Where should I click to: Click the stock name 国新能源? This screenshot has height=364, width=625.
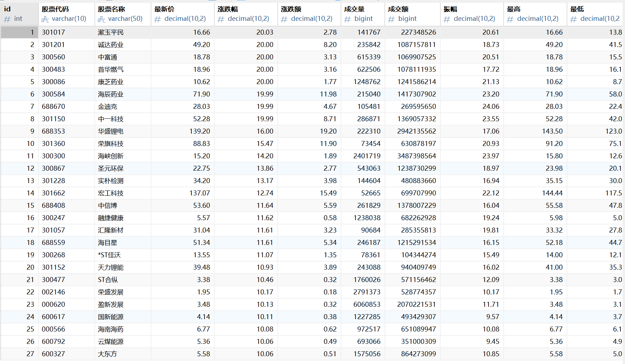(x=111, y=317)
